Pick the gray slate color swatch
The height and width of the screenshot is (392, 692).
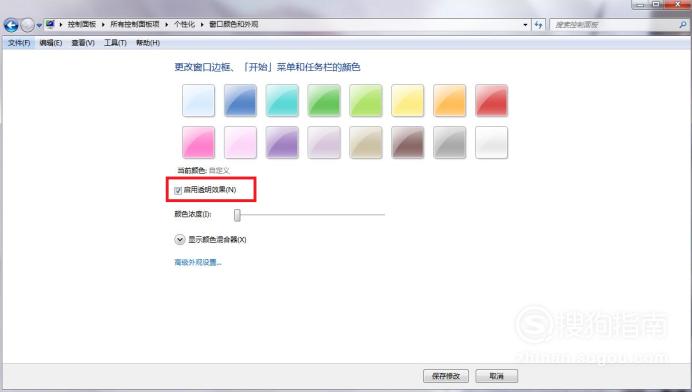point(450,143)
